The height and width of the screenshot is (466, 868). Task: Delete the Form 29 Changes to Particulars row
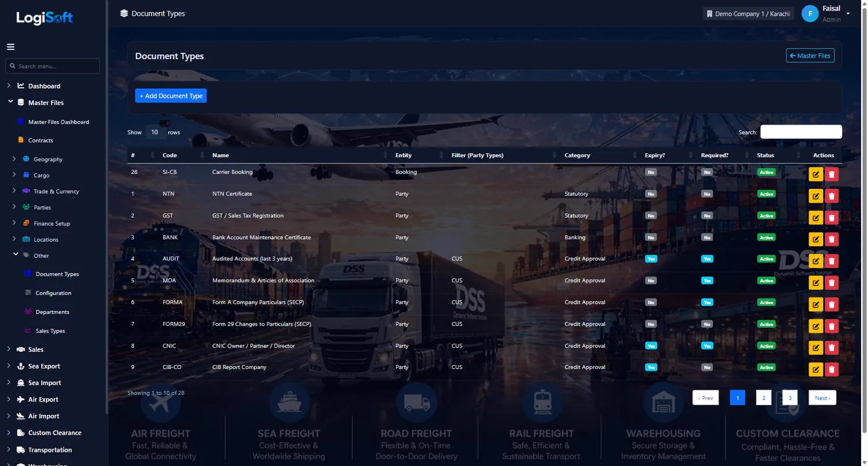pos(831,327)
